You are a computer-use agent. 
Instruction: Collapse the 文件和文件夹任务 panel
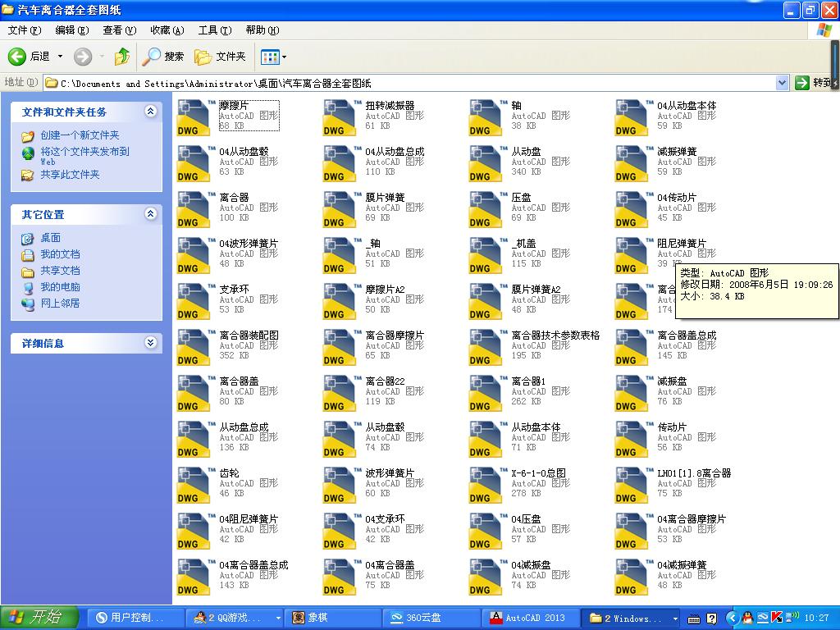click(x=151, y=112)
